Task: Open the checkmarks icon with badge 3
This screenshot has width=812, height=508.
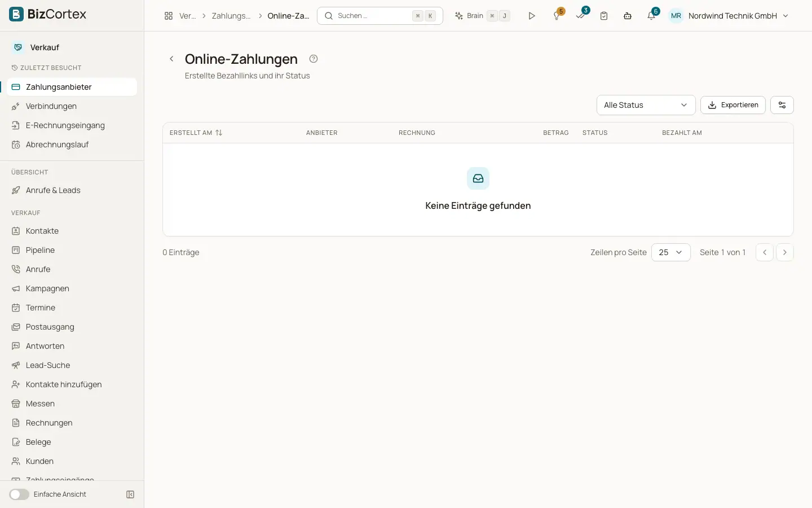Action: (x=581, y=16)
